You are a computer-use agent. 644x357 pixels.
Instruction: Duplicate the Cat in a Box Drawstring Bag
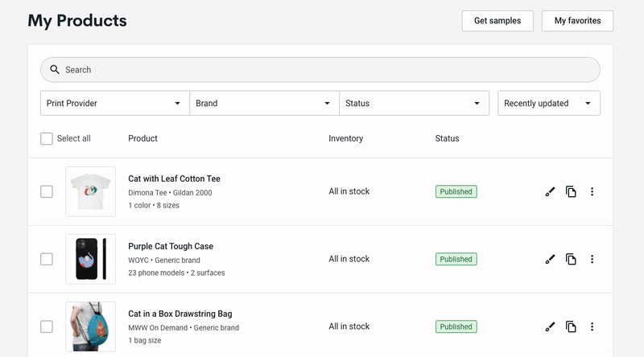(571, 326)
